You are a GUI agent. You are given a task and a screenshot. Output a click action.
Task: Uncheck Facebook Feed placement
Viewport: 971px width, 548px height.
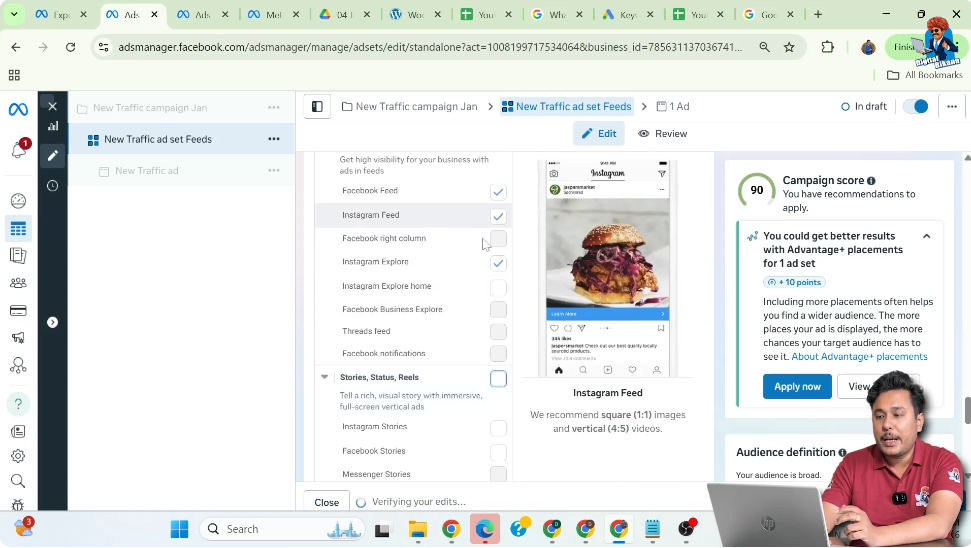click(499, 192)
